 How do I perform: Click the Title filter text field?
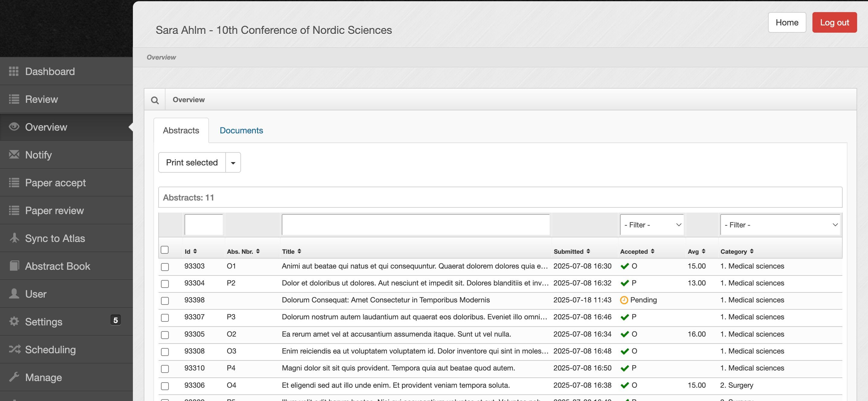[415, 225]
